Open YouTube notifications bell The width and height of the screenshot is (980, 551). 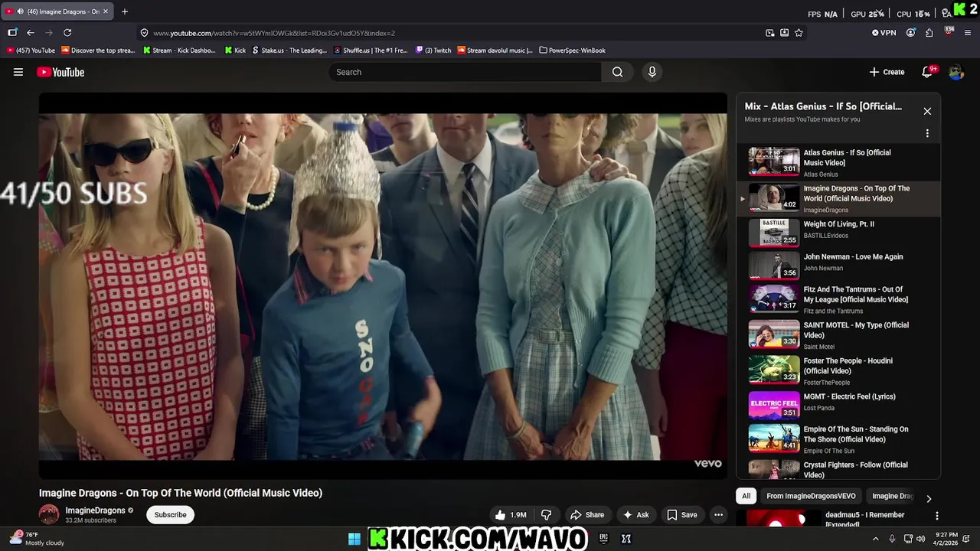coord(927,72)
